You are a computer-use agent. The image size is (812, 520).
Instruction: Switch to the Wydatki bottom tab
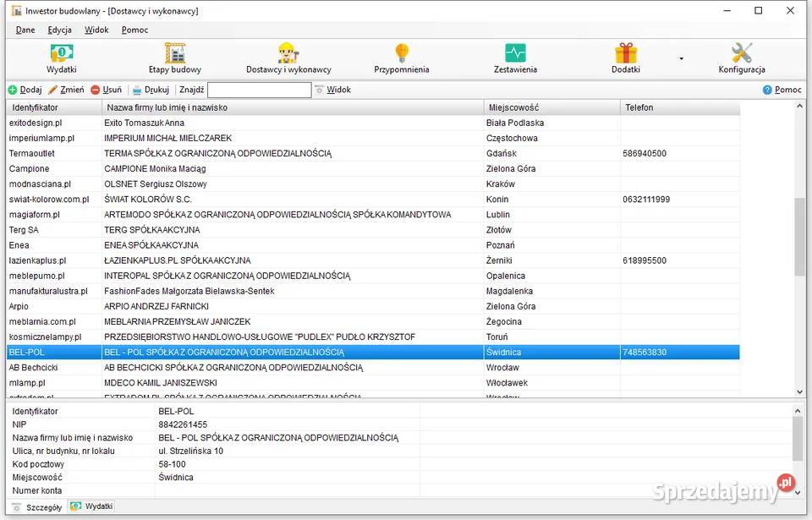(x=91, y=506)
